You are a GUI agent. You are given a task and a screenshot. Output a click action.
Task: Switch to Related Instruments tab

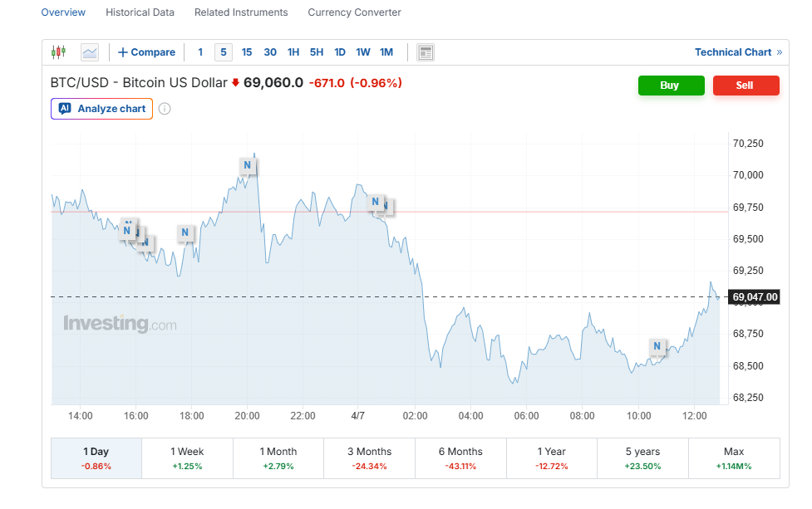(241, 12)
